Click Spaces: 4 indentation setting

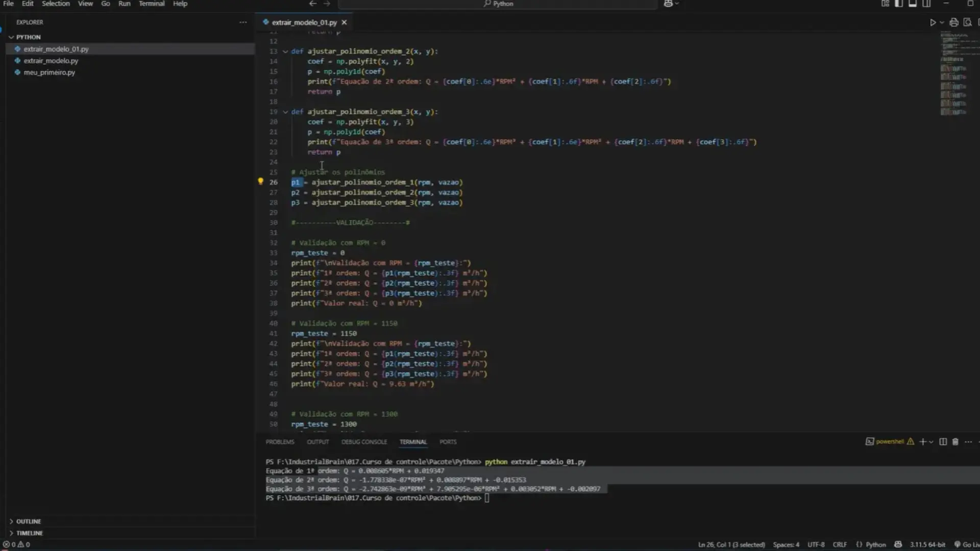(x=786, y=545)
